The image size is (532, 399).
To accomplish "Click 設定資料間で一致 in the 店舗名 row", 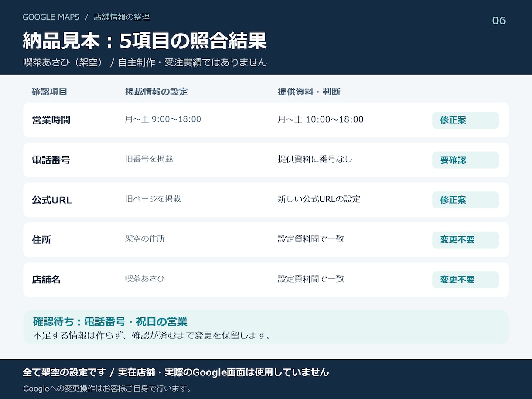I will (311, 279).
